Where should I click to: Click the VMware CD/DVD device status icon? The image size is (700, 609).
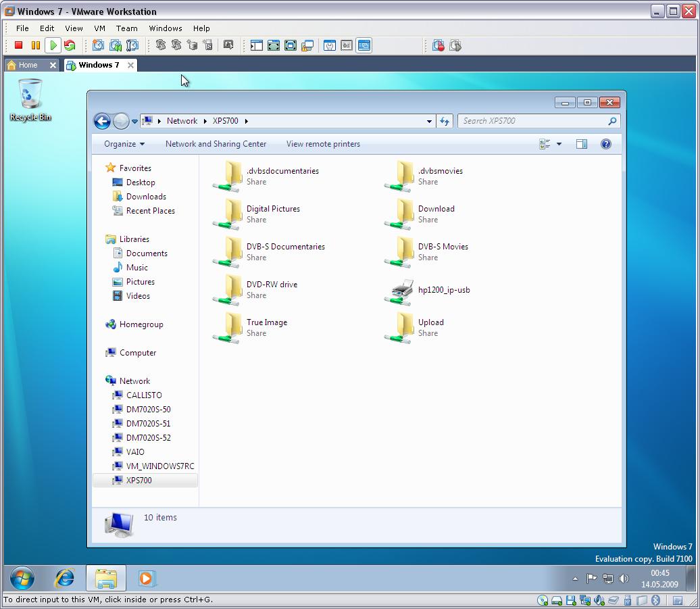click(x=543, y=600)
